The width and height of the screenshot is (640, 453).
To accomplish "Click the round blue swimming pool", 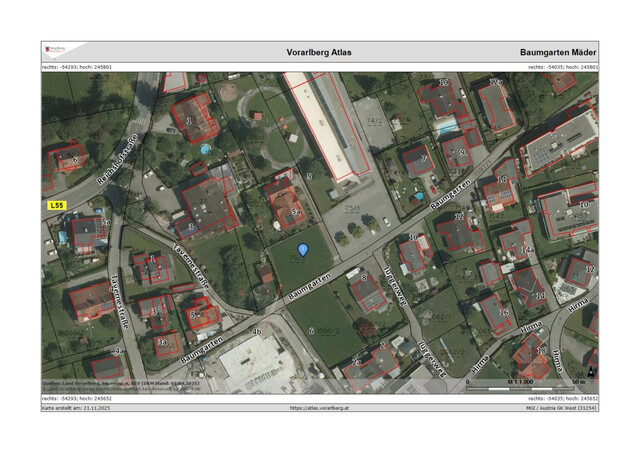I will click(x=205, y=149).
